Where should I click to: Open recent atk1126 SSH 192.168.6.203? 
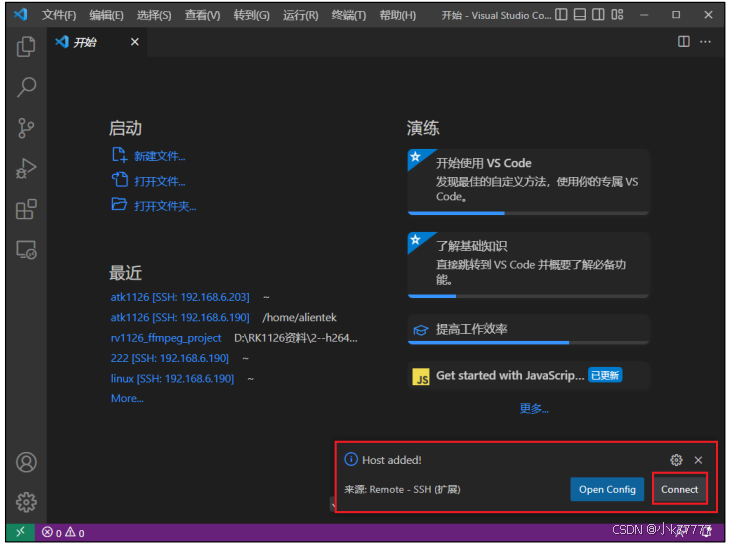click(180, 297)
